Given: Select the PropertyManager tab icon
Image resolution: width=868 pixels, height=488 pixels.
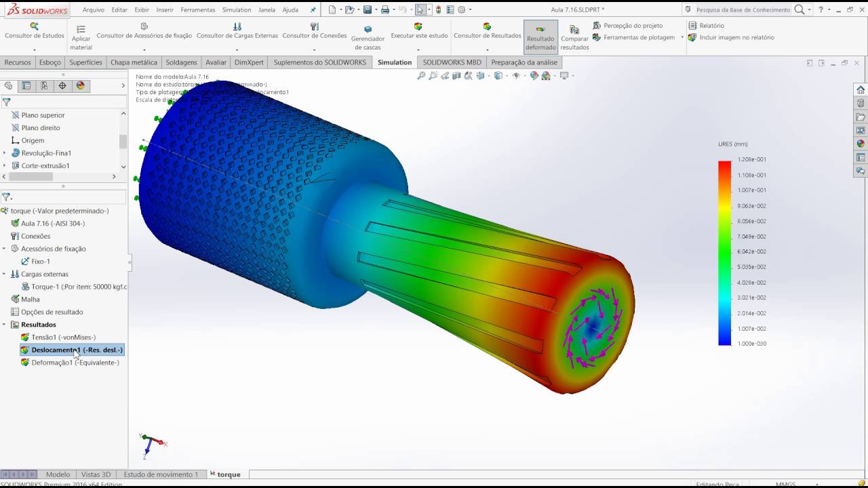Looking at the screenshot, I should (26, 85).
